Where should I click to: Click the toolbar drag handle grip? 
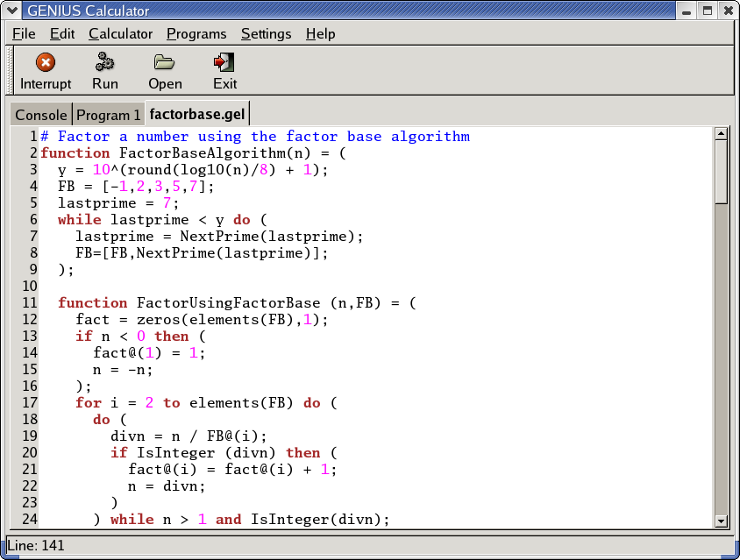coord(9,71)
